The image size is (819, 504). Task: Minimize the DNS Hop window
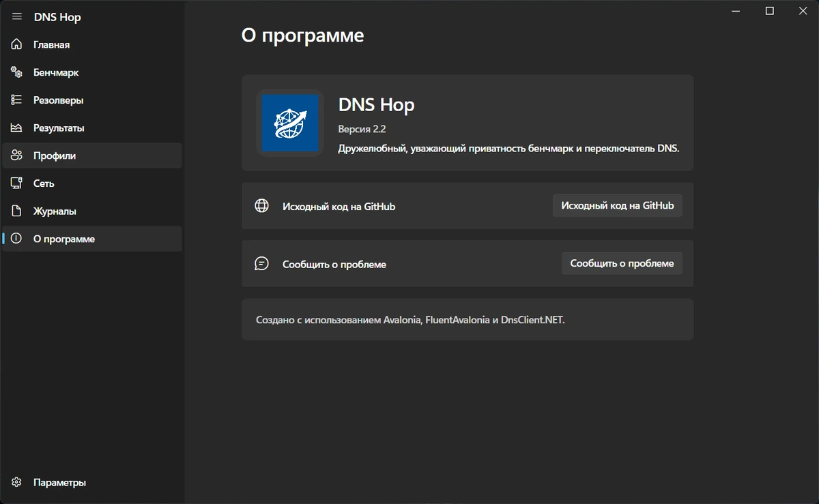coord(736,11)
